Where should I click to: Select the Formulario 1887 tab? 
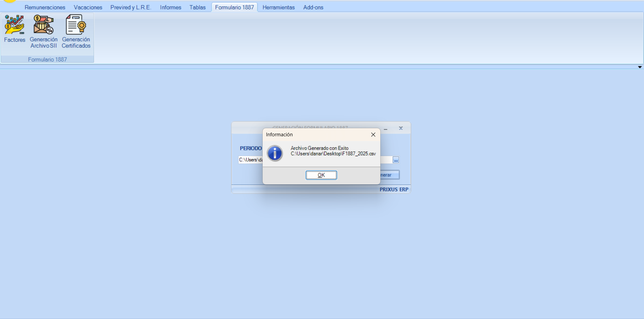234,7
